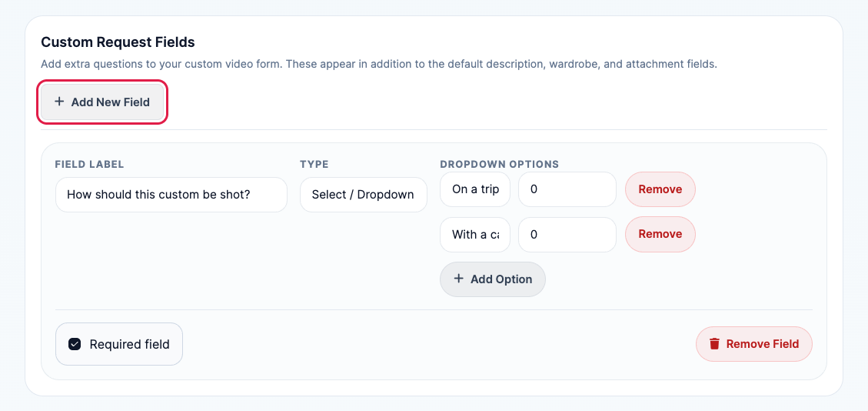868x411 pixels.
Task: Click price field beside 'On a trip'
Action: (x=567, y=189)
